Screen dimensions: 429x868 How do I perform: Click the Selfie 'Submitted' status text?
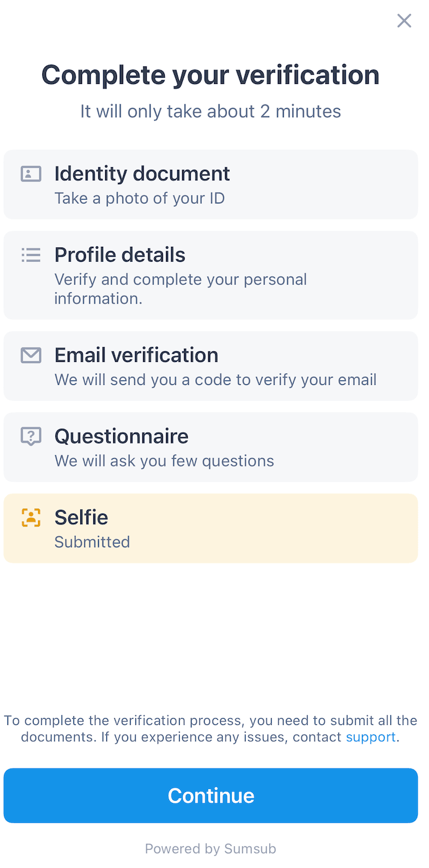pos(92,542)
